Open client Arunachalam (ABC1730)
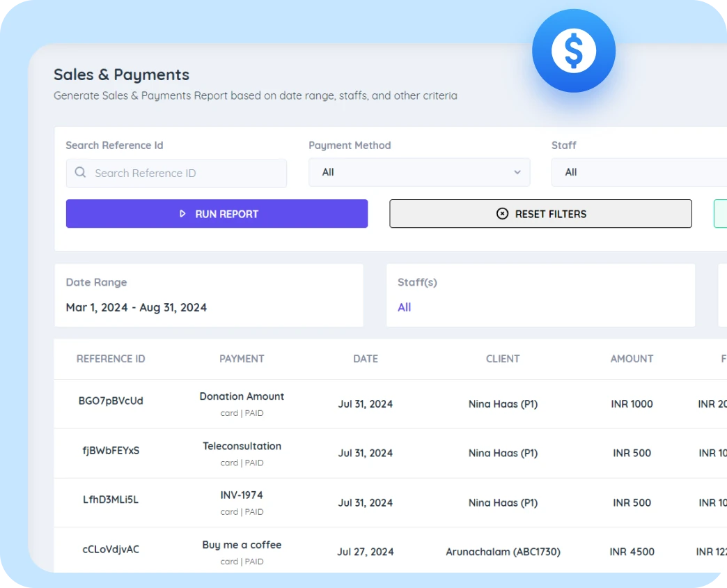Screen dimensions: 727x588 pyautogui.click(x=503, y=552)
